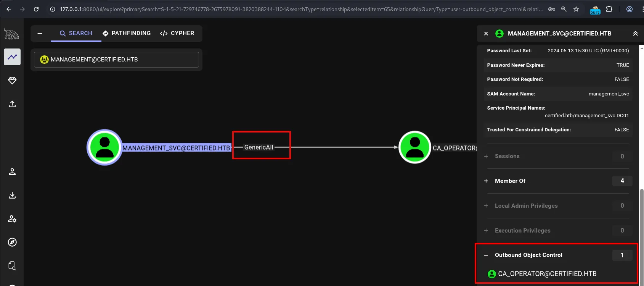Open the download collectors icon
Image resolution: width=644 pixels, height=286 pixels.
point(12,195)
